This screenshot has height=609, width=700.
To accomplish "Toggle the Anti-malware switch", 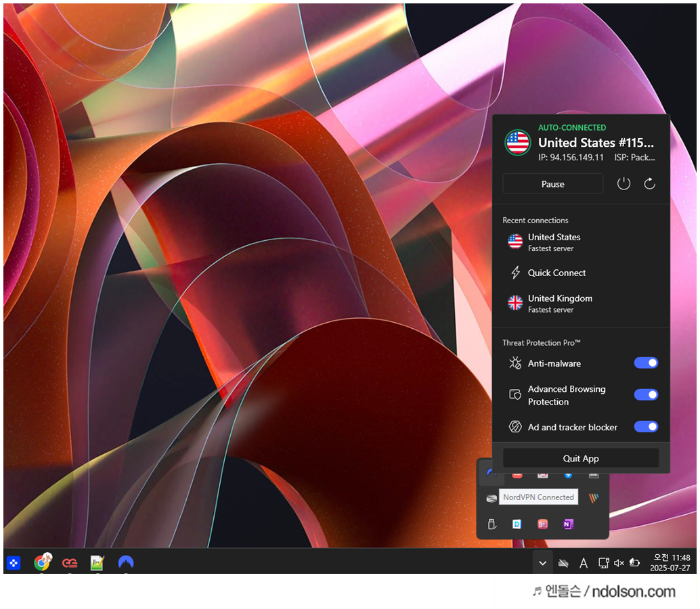I will tap(646, 363).
